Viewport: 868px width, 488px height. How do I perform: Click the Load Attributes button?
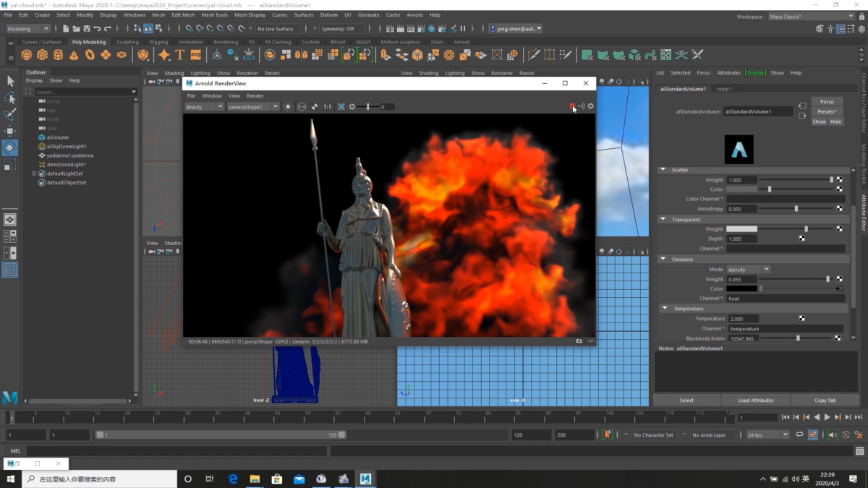click(756, 400)
